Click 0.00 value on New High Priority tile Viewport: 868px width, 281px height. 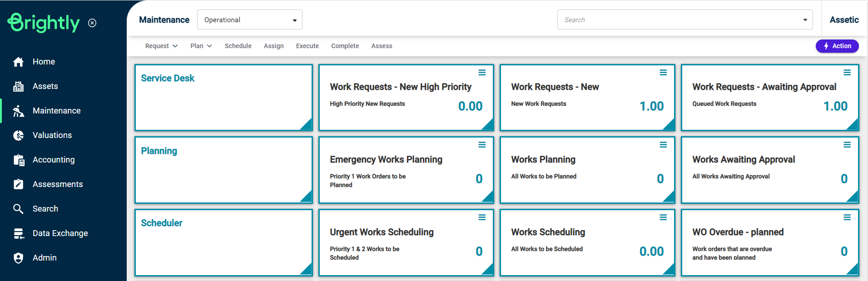click(470, 106)
